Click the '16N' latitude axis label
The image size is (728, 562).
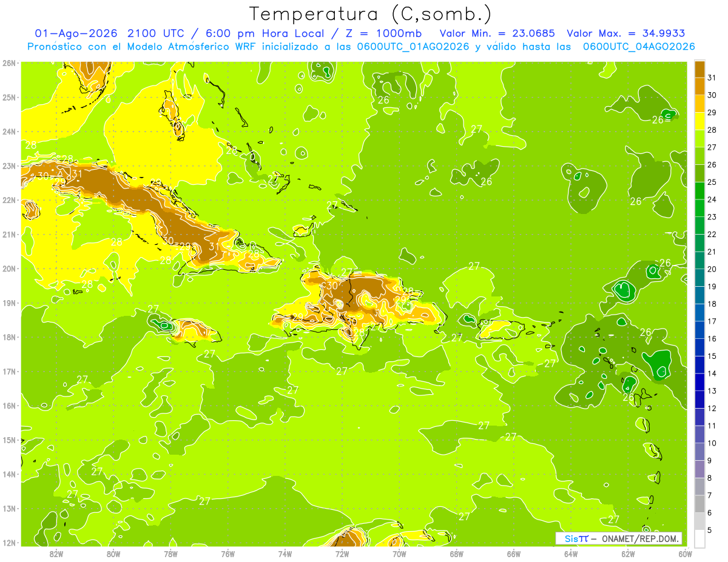9,406
